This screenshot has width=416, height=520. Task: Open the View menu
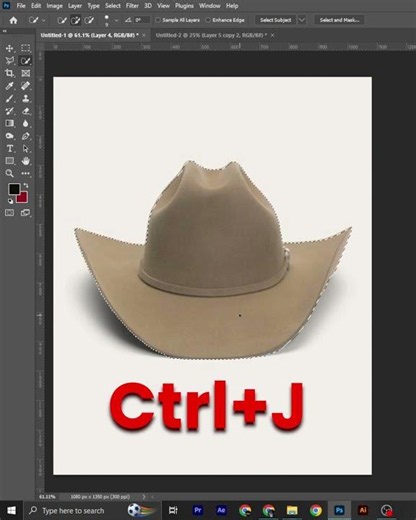pos(163,6)
